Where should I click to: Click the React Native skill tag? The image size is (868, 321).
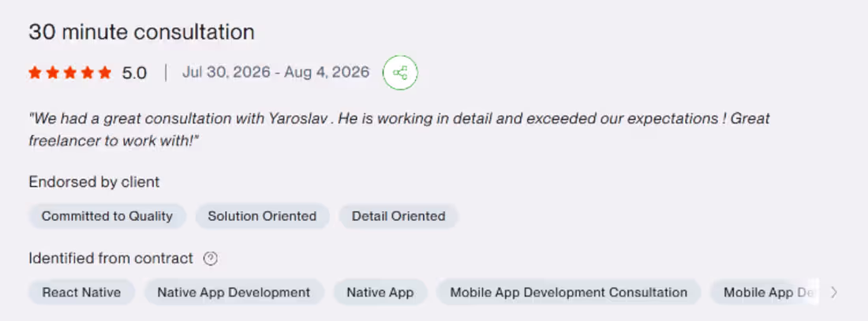[x=82, y=293]
